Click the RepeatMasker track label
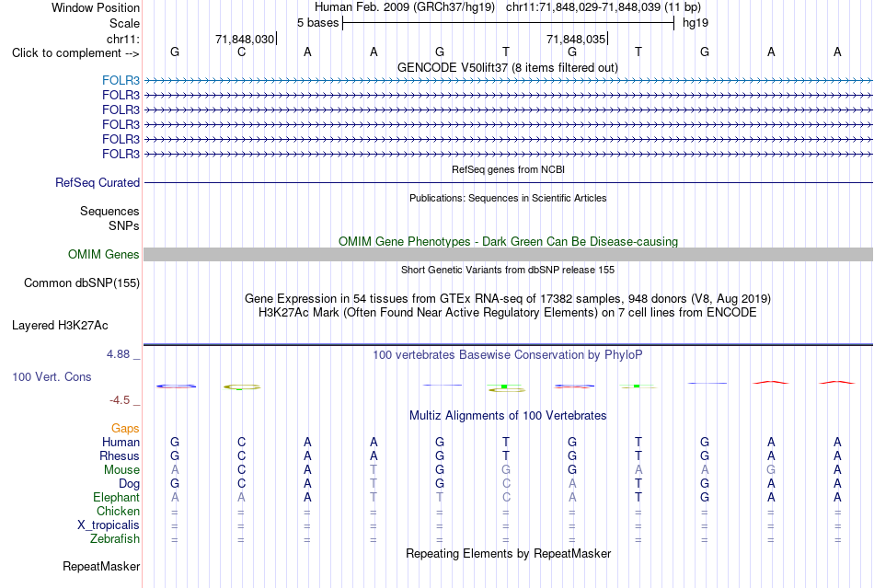Viewport: 874px width, 588px height. pyautogui.click(x=101, y=567)
